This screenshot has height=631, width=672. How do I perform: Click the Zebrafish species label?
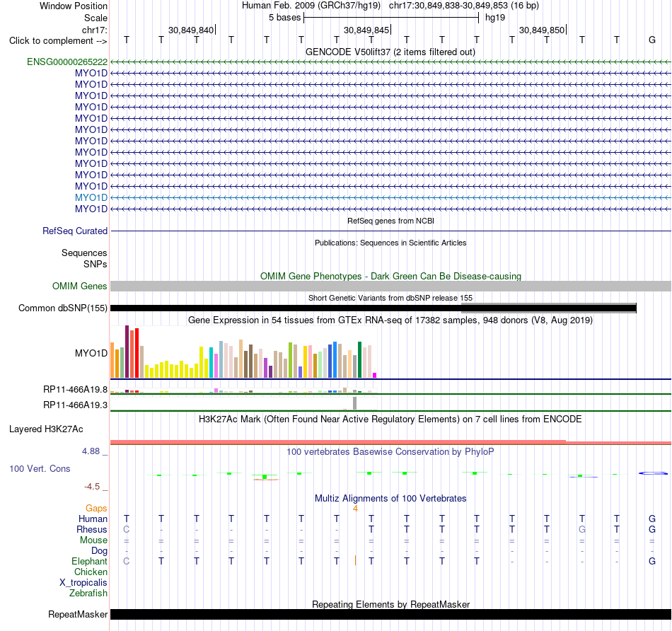point(88,594)
